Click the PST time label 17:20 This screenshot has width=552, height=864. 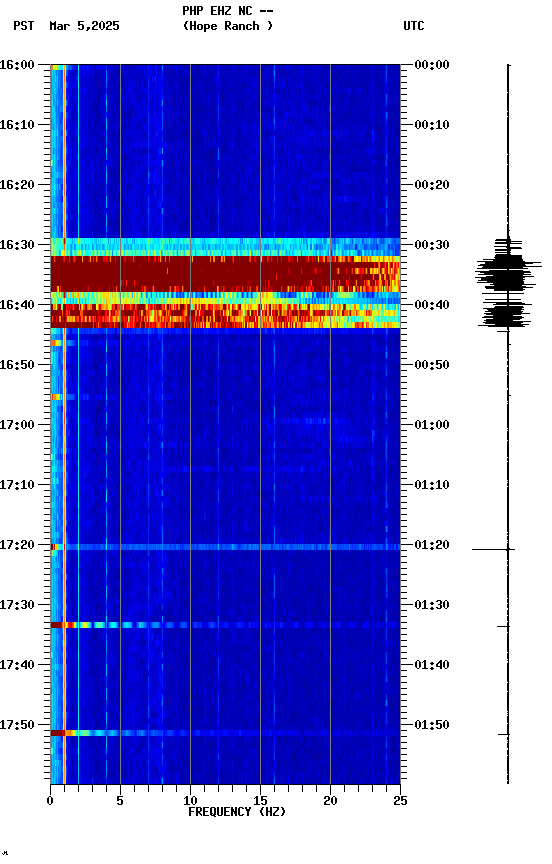17,545
